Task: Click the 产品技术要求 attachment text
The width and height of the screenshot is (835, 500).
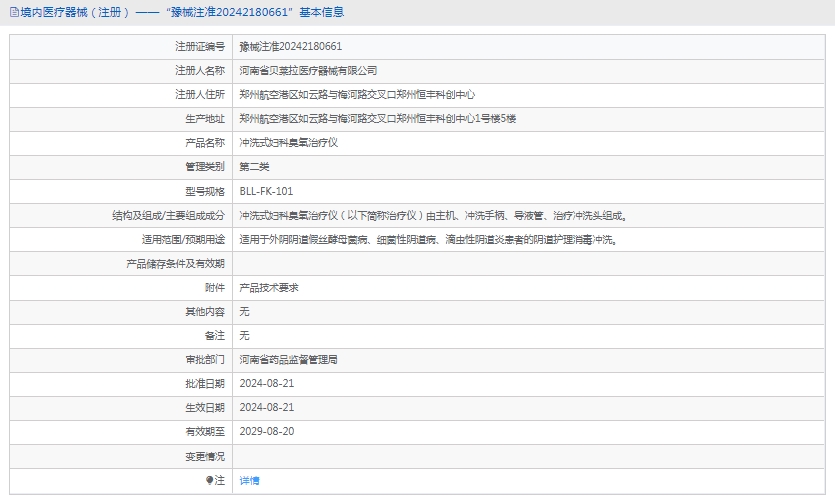Action: [x=269, y=287]
